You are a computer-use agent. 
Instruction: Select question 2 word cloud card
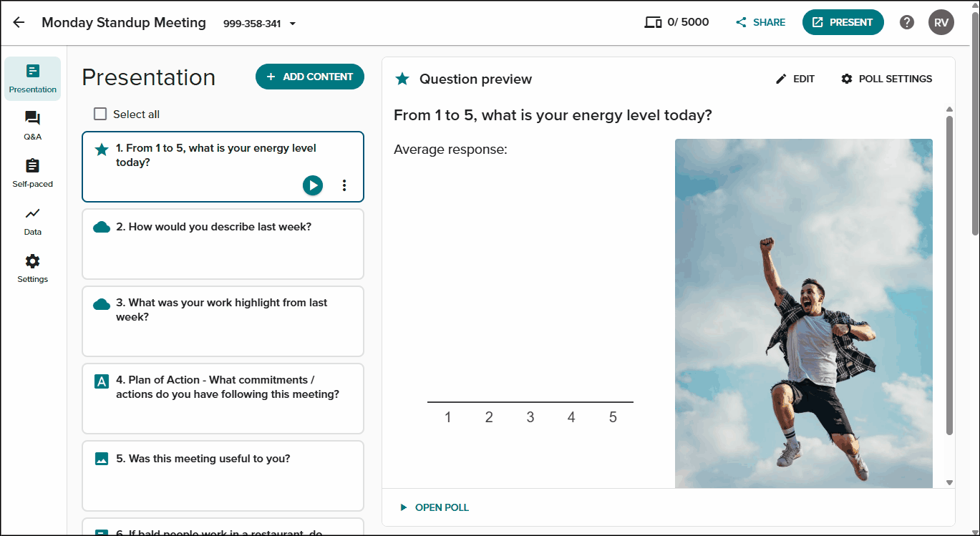coord(223,244)
